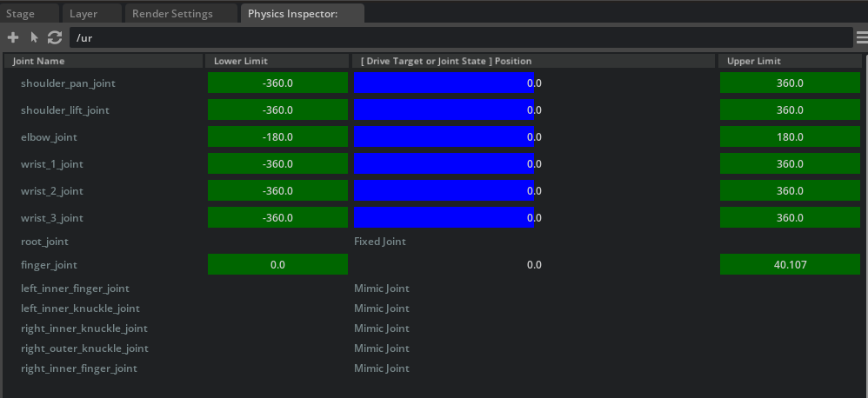Image resolution: width=868 pixels, height=398 pixels.
Task: Click the /ur path input field
Action: tap(460, 38)
